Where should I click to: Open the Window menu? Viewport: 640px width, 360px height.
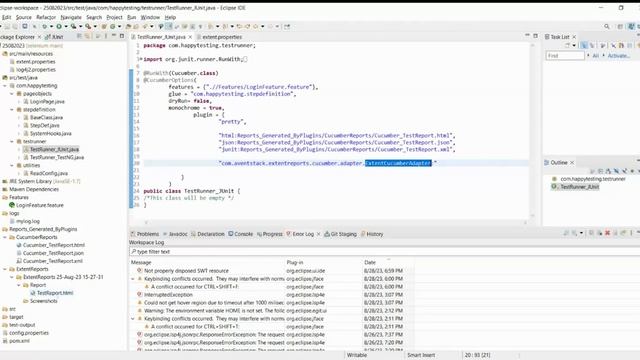(x=150, y=17)
